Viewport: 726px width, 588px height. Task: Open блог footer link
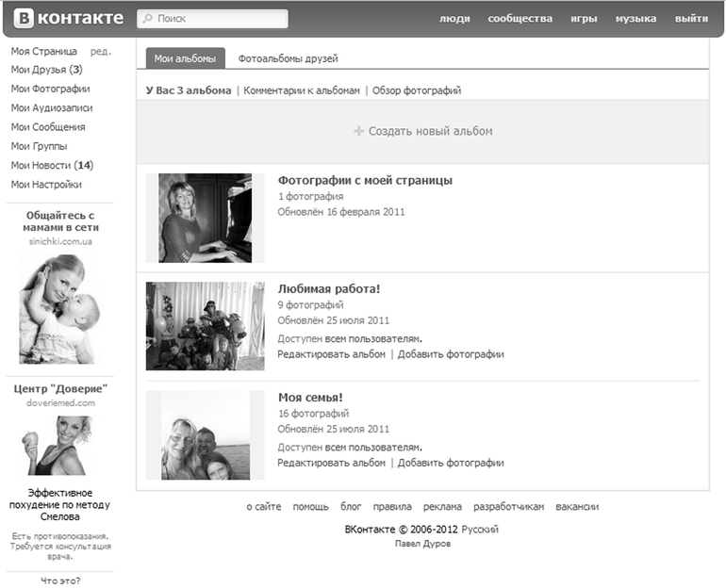point(351,507)
